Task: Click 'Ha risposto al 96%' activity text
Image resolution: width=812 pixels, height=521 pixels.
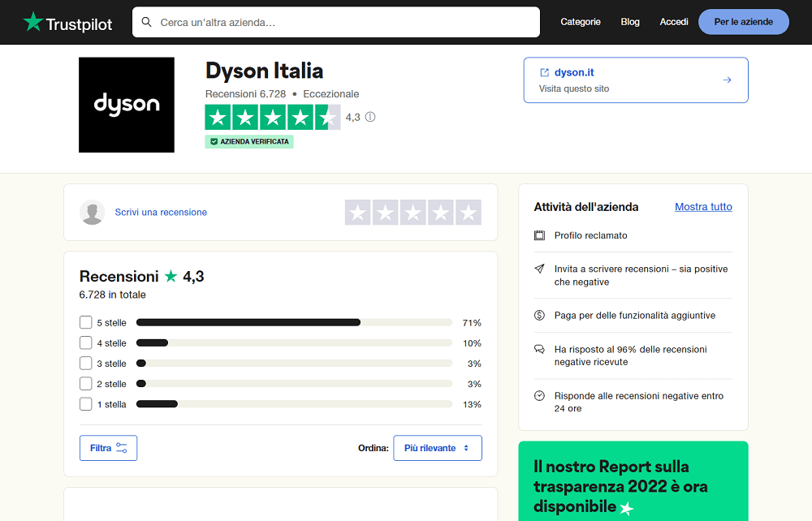Action: pos(630,355)
